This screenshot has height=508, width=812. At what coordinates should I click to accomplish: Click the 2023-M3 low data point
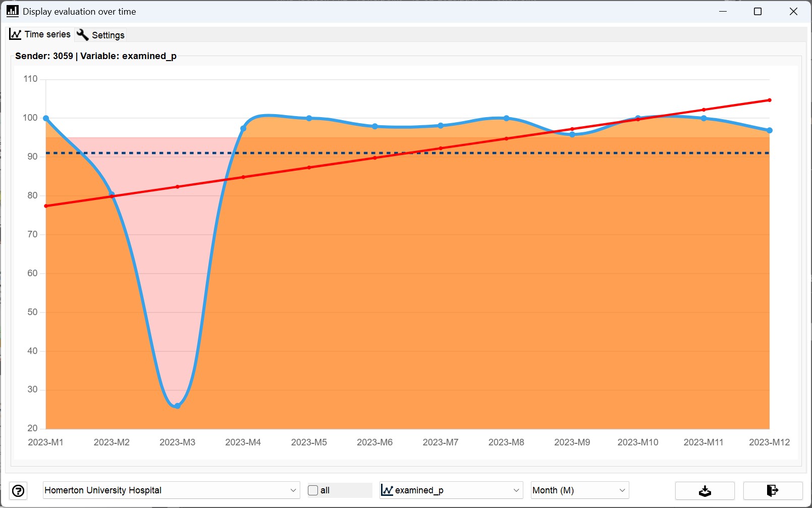(x=177, y=405)
